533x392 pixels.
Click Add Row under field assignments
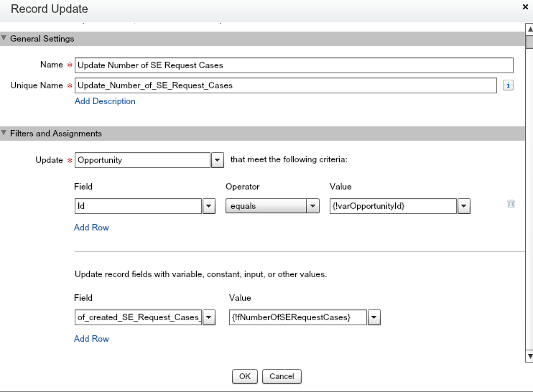(91, 338)
